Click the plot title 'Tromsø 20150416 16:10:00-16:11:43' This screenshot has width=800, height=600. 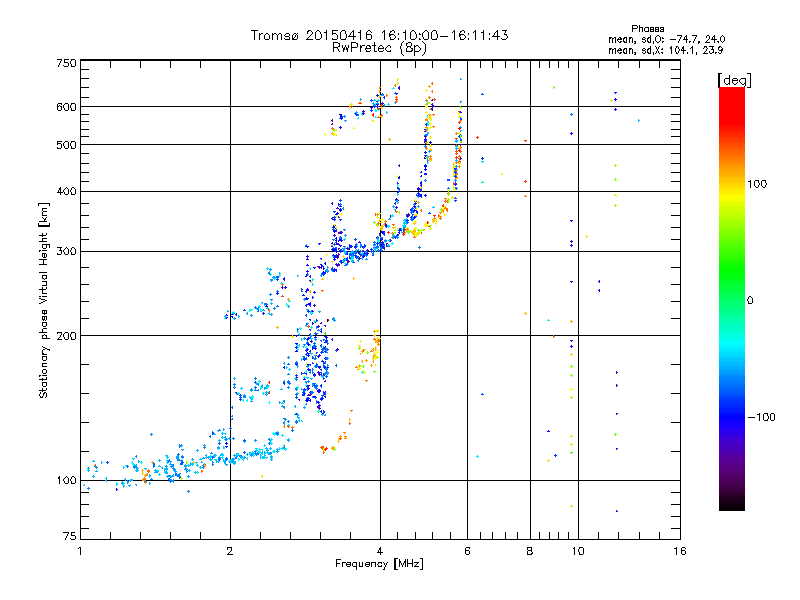pyautogui.click(x=379, y=35)
